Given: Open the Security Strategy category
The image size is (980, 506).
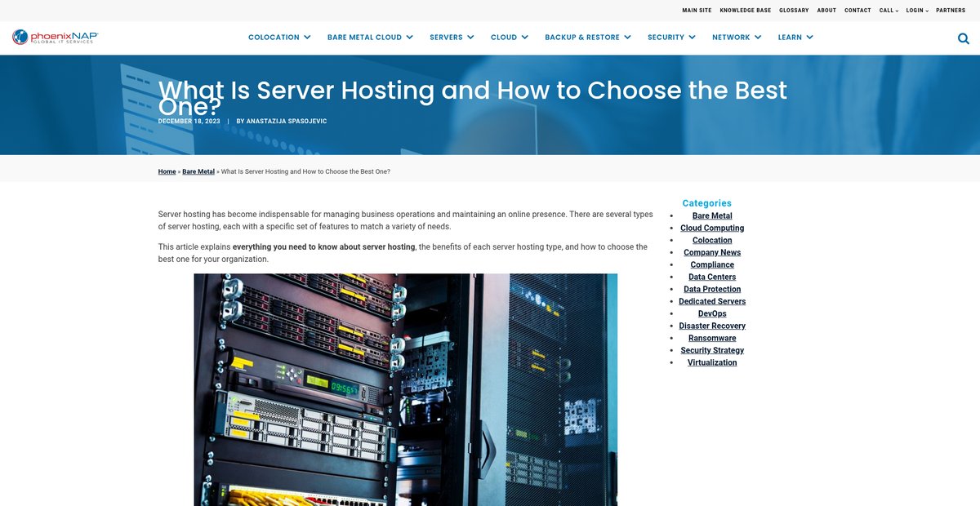Looking at the screenshot, I should click(x=712, y=350).
